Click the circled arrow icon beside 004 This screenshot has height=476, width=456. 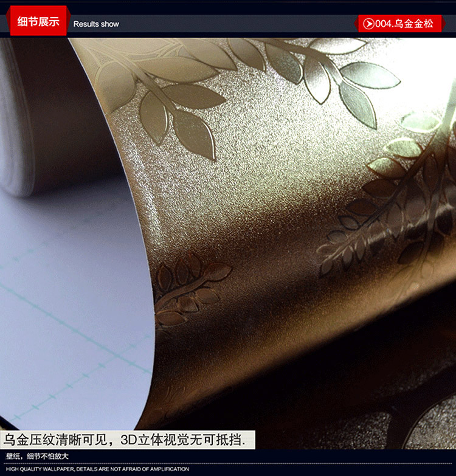click(x=368, y=24)
